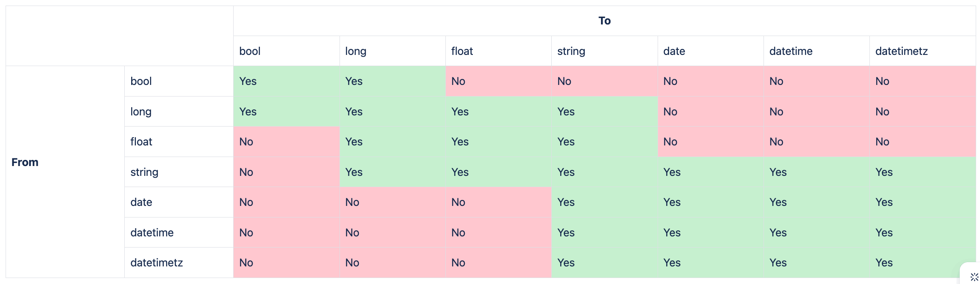Select the 'string' column header
This screenshot has height=284, width=980.
click(x=571, y=51)
